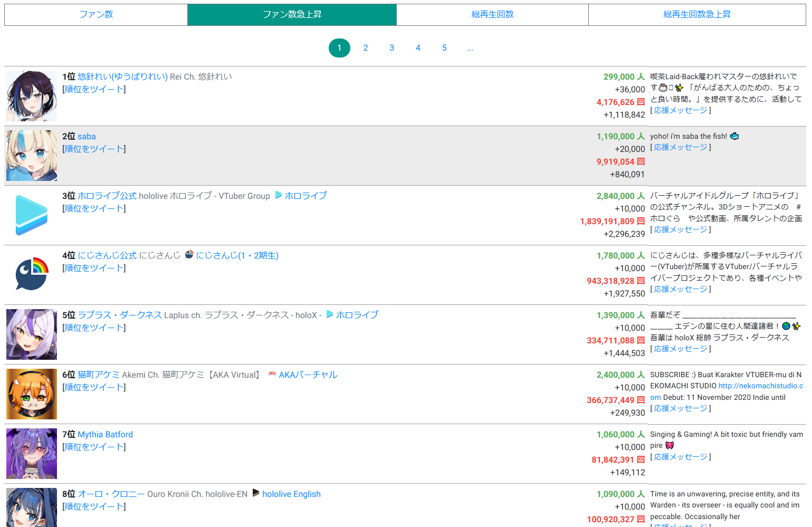The image size is (812, 527).
Task: Open the 悠針れい(ゆうばりれい) channel link
Action: (x=122, y=76)
